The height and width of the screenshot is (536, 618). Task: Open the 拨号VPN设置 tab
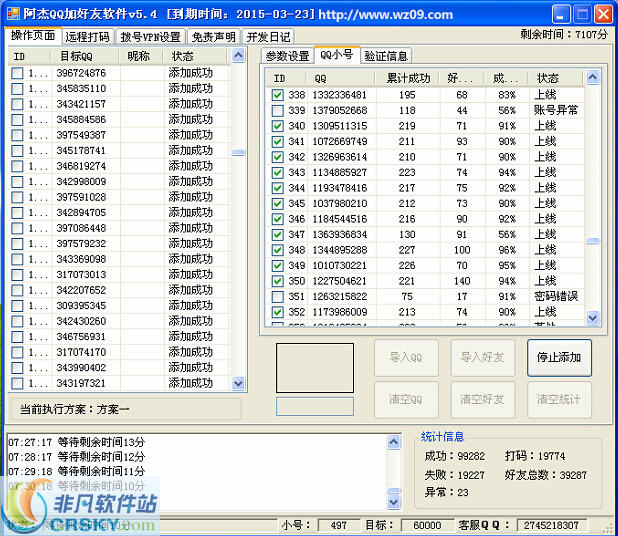point(151,37)
